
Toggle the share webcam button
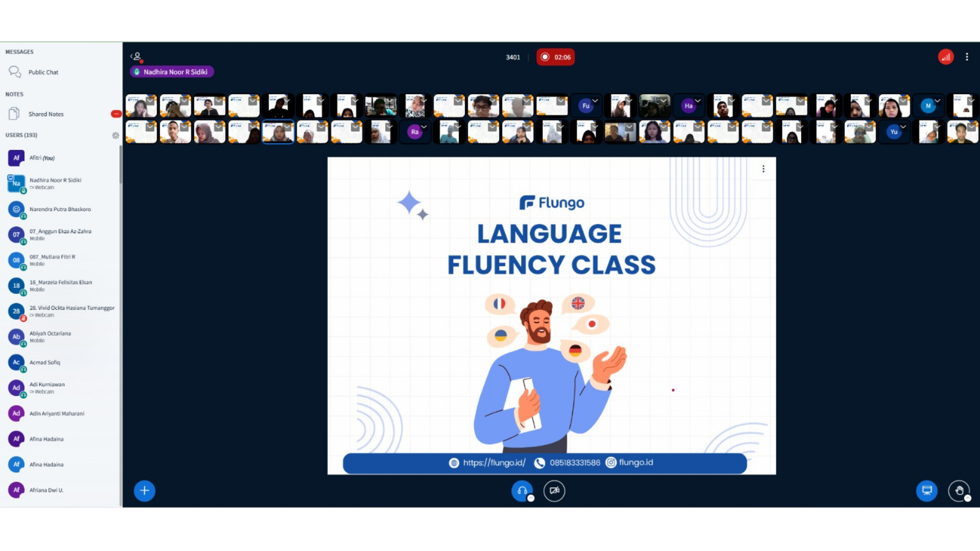click(554, 491)
